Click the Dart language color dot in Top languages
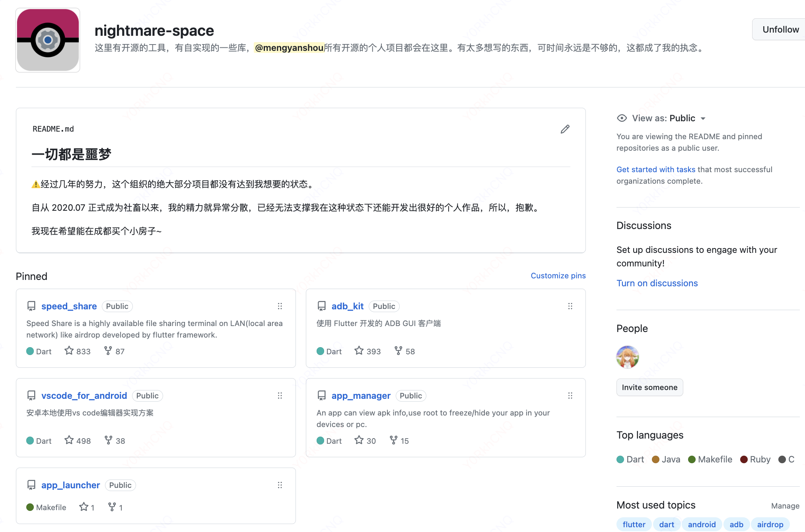Image resolution: width=805 pixels, height=532 pixels. click(x=620, y=460)
